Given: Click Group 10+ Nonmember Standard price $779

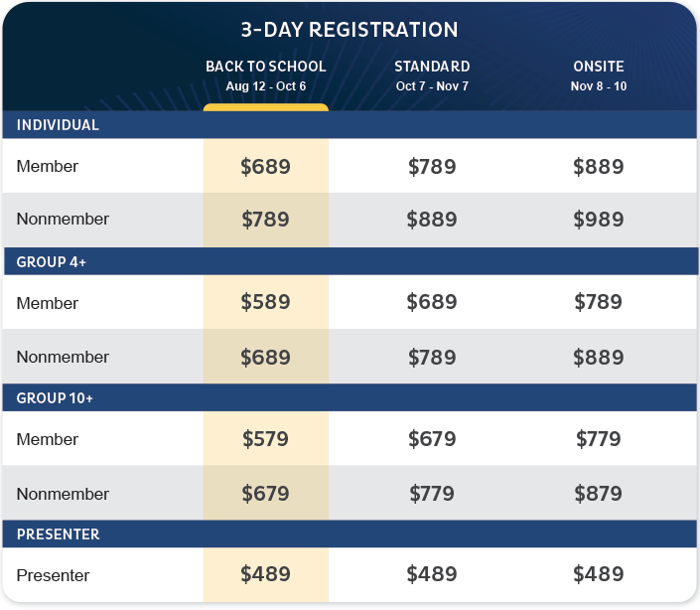Looking at the screenshot, I should click(x=432, y=494).
